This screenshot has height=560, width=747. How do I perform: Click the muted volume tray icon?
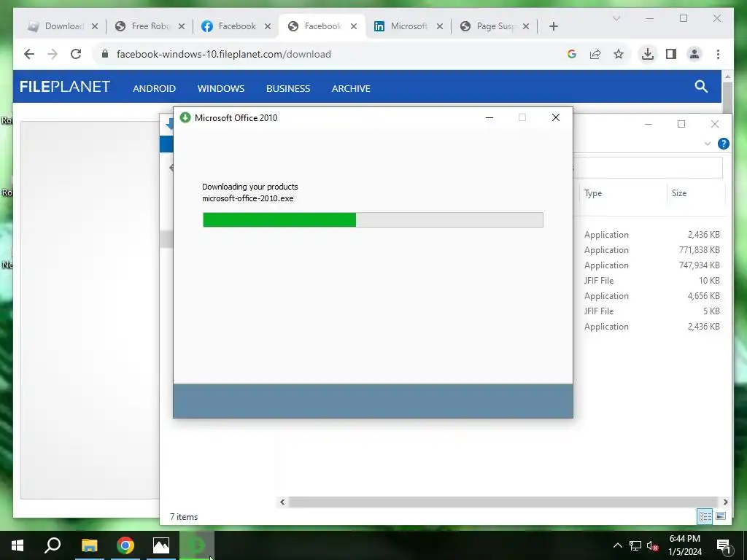click(x=653, y=545)
